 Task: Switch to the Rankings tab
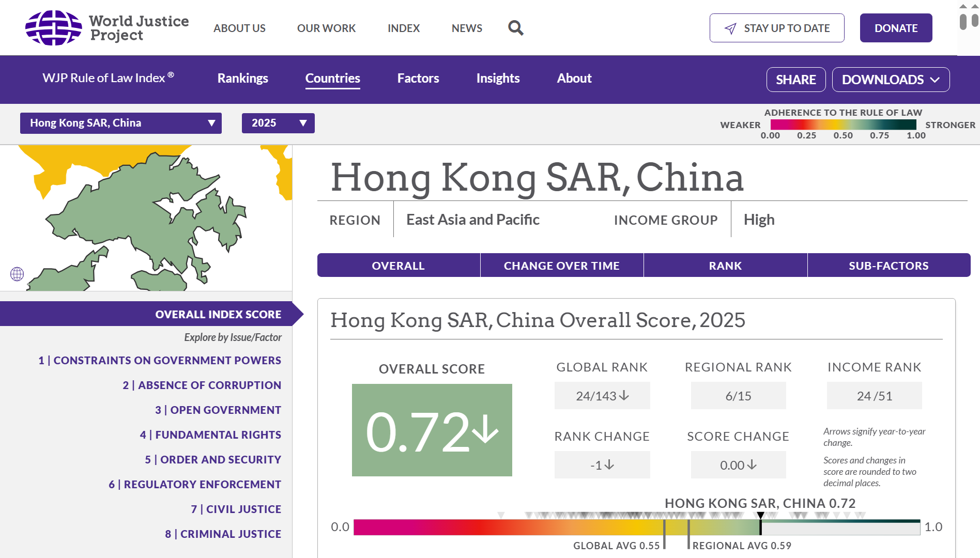(x=242, y=79)
